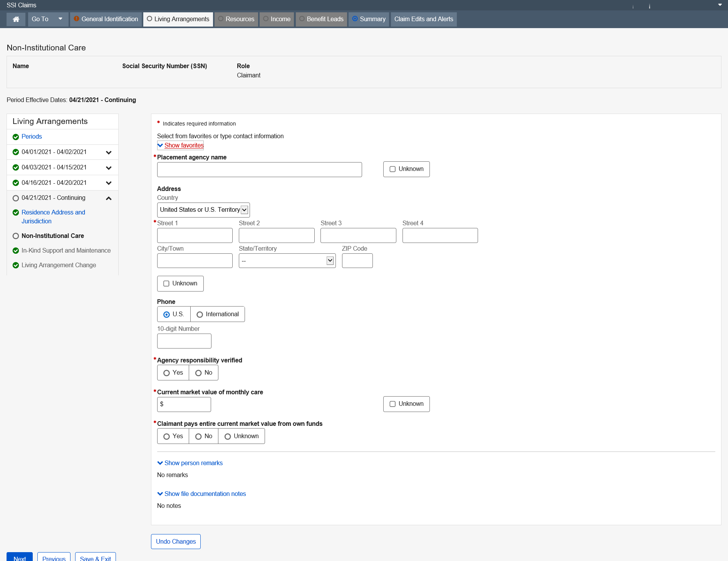Open the Go To menu
Screen dimensions: 728x561
[x=48, y=19]
